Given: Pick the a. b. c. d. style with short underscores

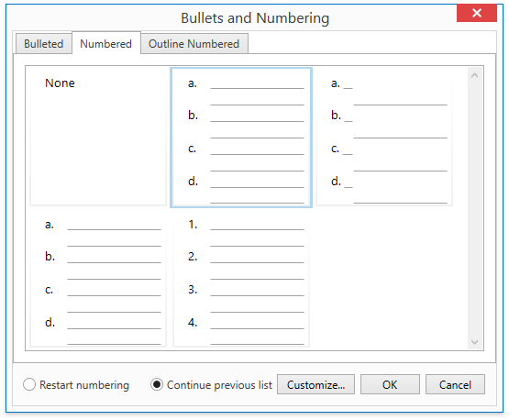Looking at the screenshot, I should 384,137.
